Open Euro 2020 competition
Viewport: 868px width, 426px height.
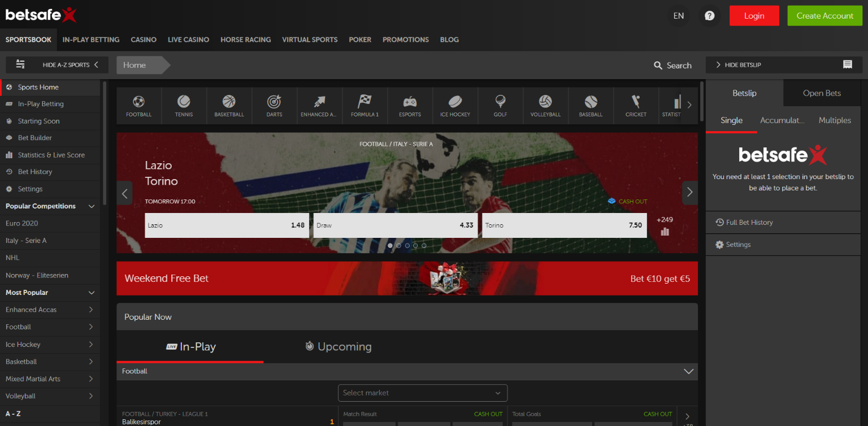[x=50, y=223]
